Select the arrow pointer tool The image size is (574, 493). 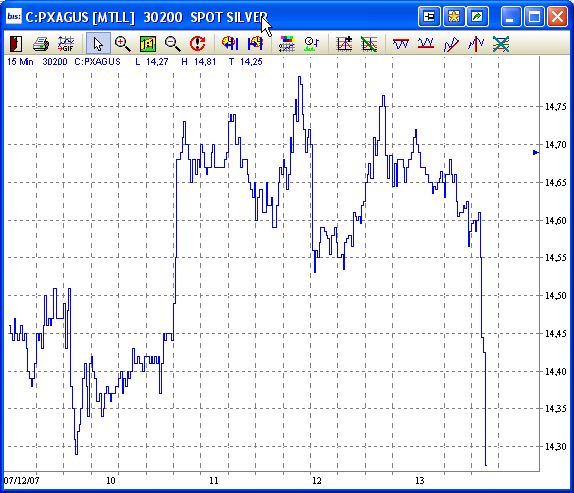[98, 44]
